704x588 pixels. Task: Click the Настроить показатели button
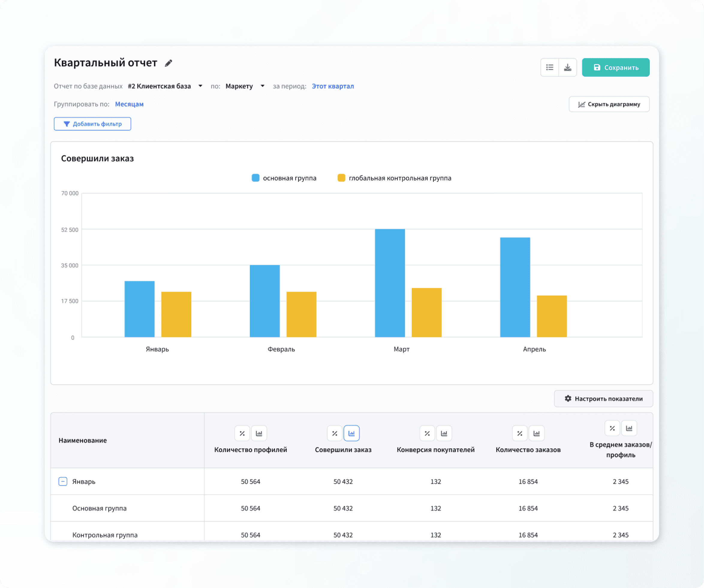pyautogui.click(x=603, y=398)
